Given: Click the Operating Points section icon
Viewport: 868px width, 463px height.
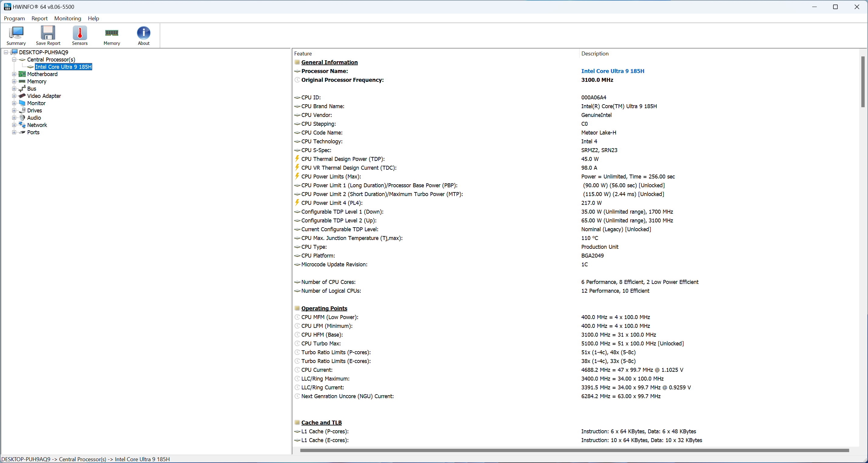Looking at the screenshot, I should point(297,308).
